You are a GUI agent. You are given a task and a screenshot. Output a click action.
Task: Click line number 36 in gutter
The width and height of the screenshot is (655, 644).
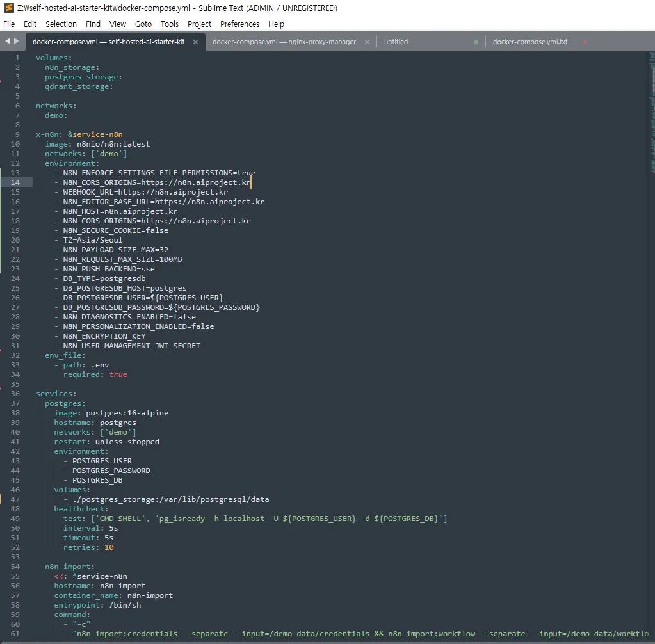tap(15, 394)
